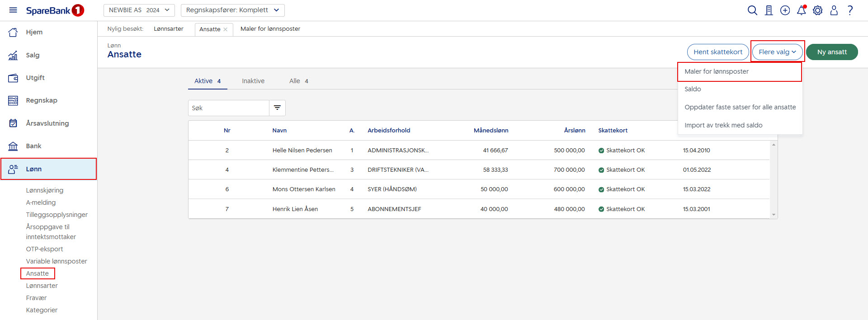This screenshot has width=868, height=320.
Task: Click the filter icon beside search
Action: click(277, 108)
